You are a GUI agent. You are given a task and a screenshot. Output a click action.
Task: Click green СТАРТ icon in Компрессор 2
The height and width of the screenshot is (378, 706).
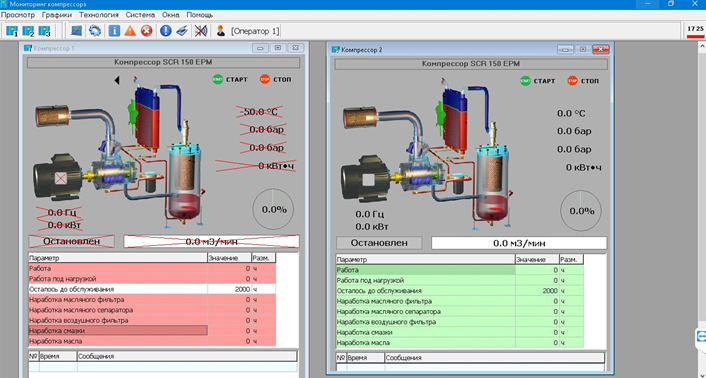click(525, 81)
